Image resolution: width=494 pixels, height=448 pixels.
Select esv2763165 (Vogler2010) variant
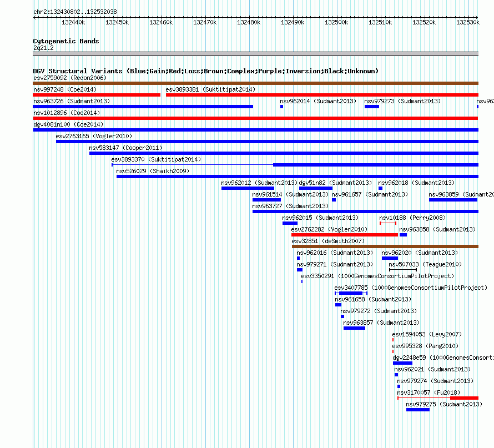click(94, 136)
